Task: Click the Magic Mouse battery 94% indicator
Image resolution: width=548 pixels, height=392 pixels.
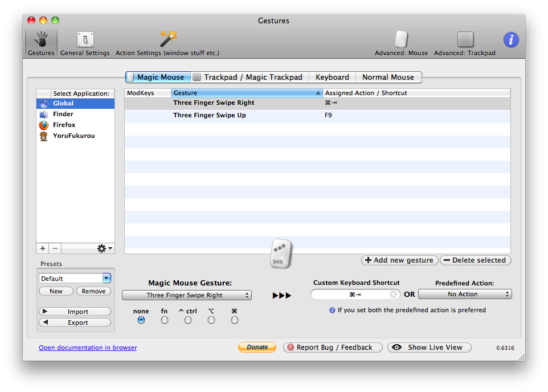Action: point(281,254)
